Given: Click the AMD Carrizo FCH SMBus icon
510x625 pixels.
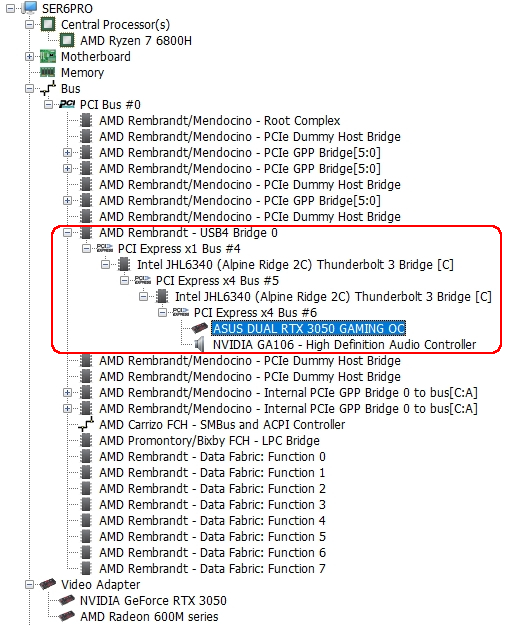Looking at the screenshot, I should [x=86, y=424].
